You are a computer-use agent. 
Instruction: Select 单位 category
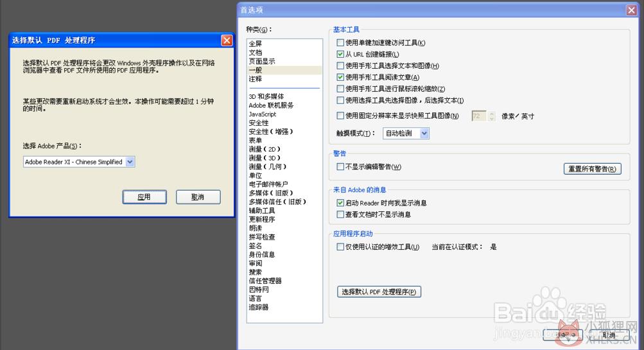(255, 175)
